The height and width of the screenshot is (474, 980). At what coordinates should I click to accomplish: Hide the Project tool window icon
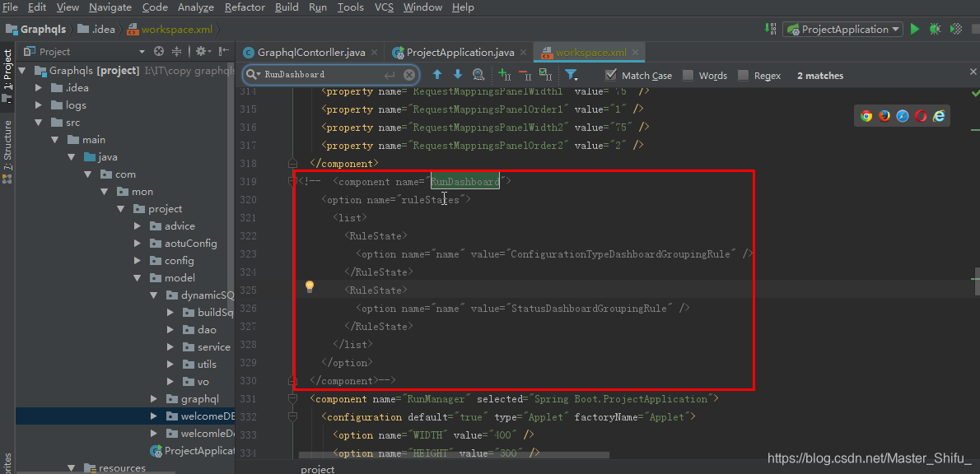(x=223, y=51)
